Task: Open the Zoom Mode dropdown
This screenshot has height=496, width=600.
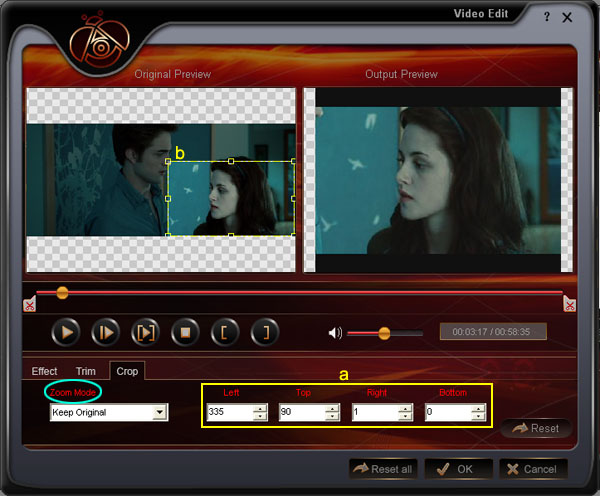Action: coord(159,412)
